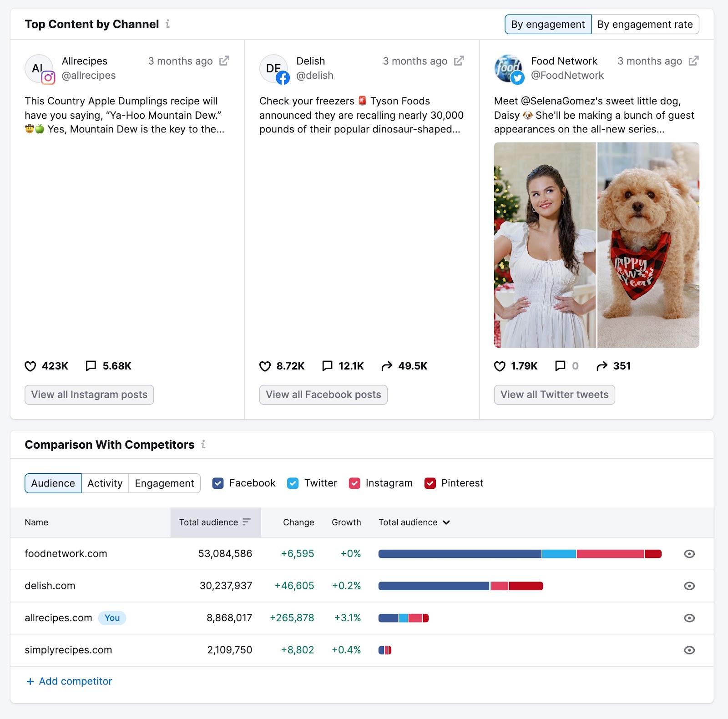
Task: Click the View all Facebook posts button
Action: 323,395
